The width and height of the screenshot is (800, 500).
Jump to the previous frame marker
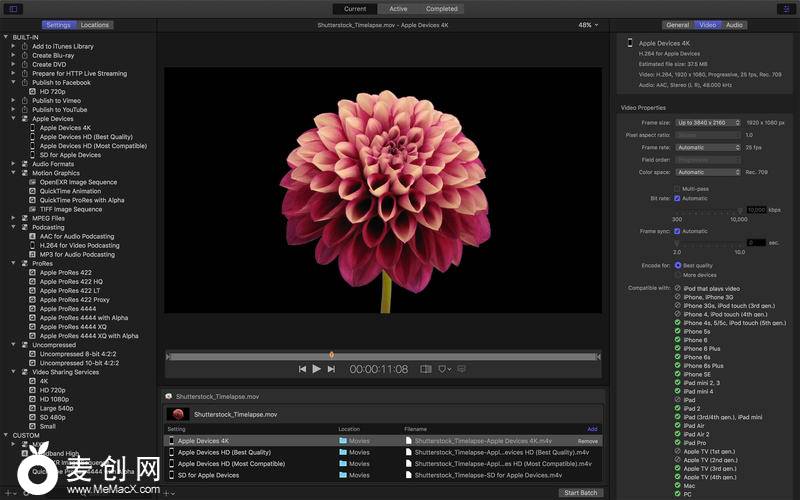pyautogui.click(x=302, y=369)
